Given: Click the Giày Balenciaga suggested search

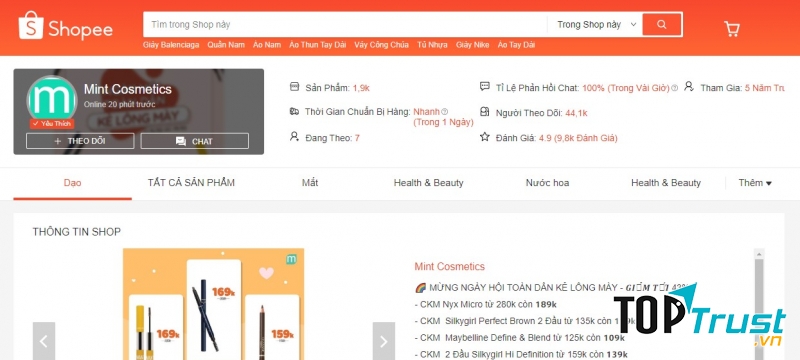Looking at the screenshot, I should tap(171, 45).
